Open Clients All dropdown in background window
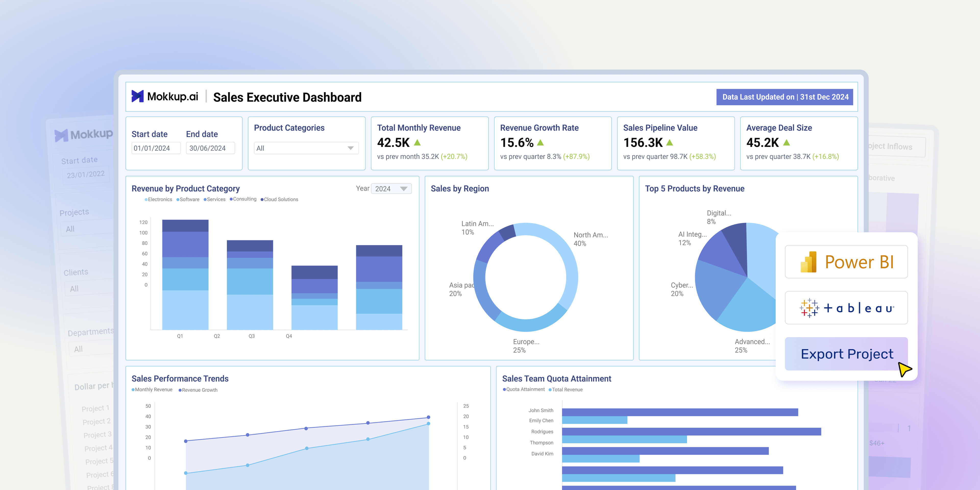Viewport: 980px width, 490px height. coord(89,288)
